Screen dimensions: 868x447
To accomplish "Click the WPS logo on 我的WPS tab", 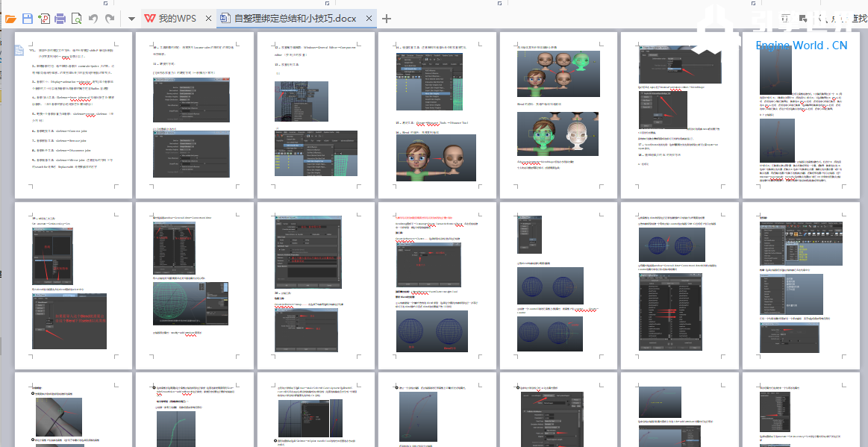I will [149, 18].
